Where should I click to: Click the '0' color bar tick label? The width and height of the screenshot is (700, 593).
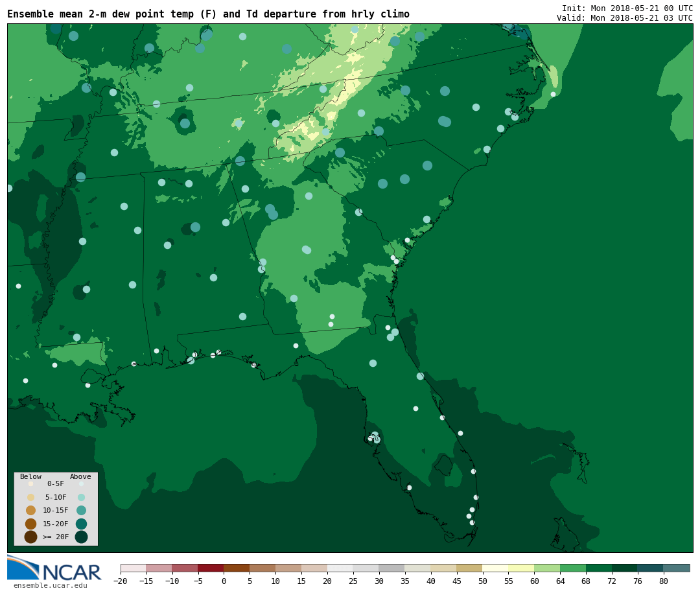[x=224, y=581]
